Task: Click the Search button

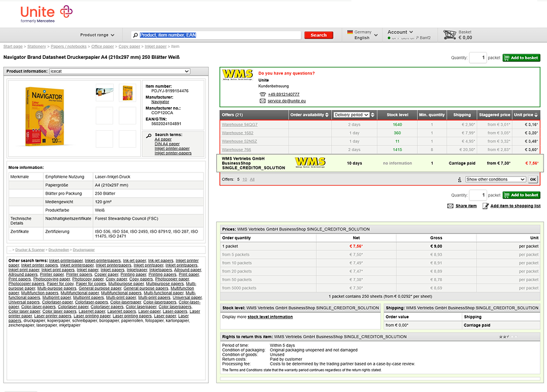Action: (x=319, y=35)
